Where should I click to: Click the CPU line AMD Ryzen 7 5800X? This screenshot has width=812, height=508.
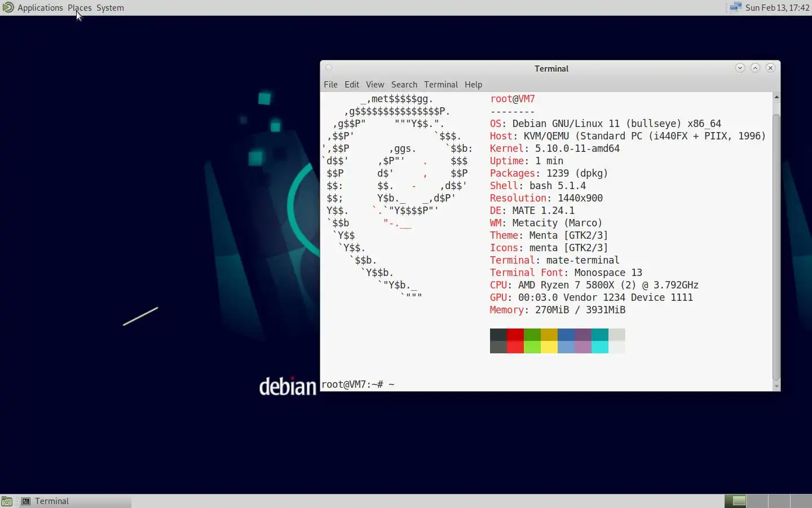coord(594,285)
